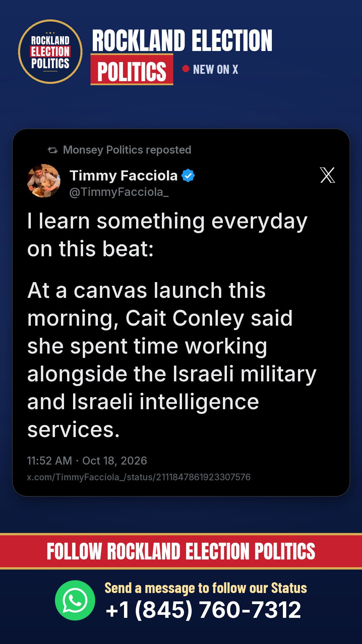The height and width of the screenshot is (644, 362).
Task: Click the 11:52 AM Oct 18, 2026 timestamp
Action: (87, 461)
